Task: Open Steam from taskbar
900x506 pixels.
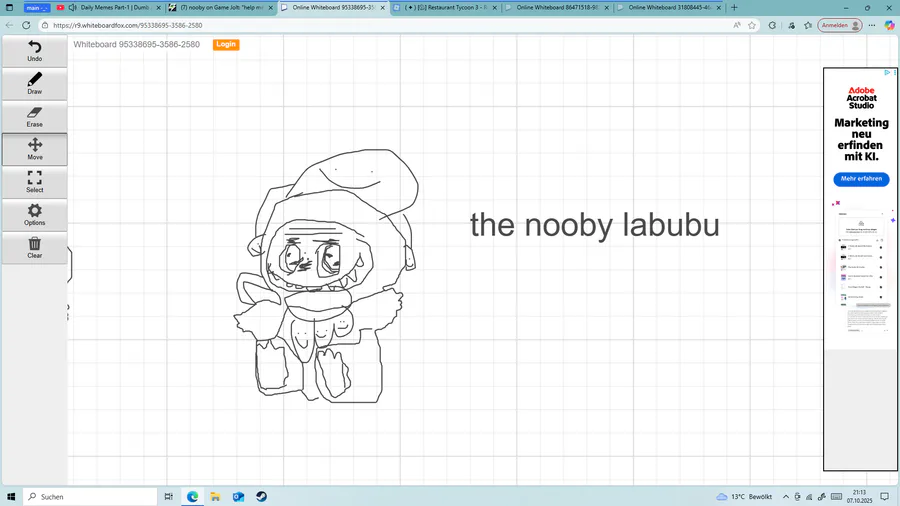Action: 261,496
